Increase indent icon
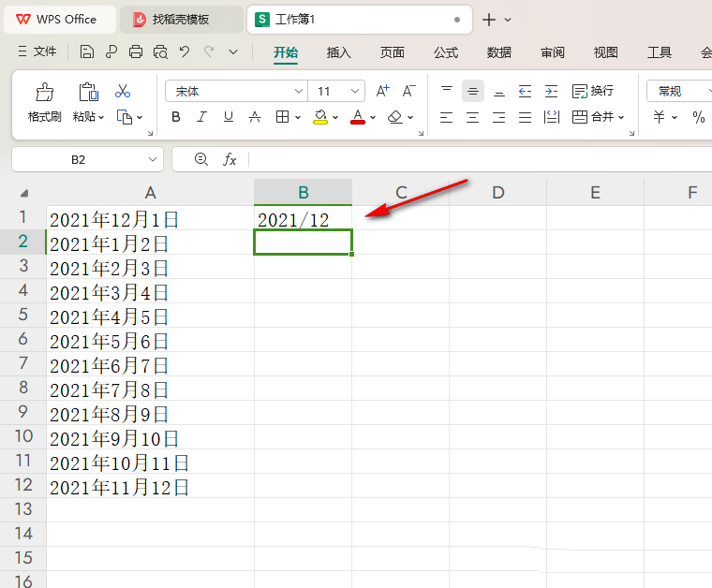Viewport: 712px width, 588px height. (551, 91)
